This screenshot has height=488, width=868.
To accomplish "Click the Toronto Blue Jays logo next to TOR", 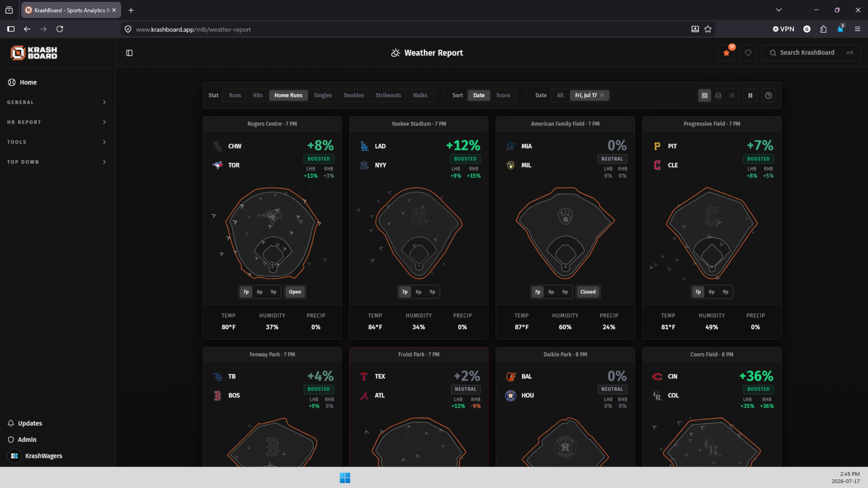I will [218, 165].
